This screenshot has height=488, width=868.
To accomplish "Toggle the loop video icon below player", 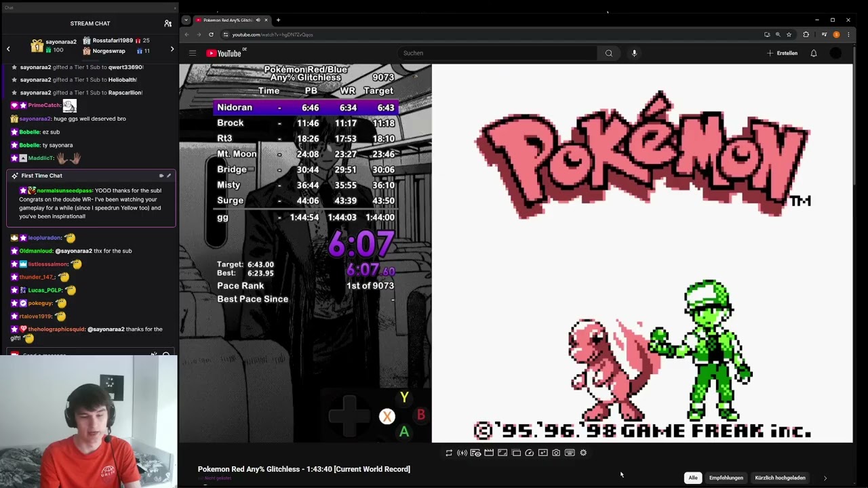I will [x=449, y=453].
